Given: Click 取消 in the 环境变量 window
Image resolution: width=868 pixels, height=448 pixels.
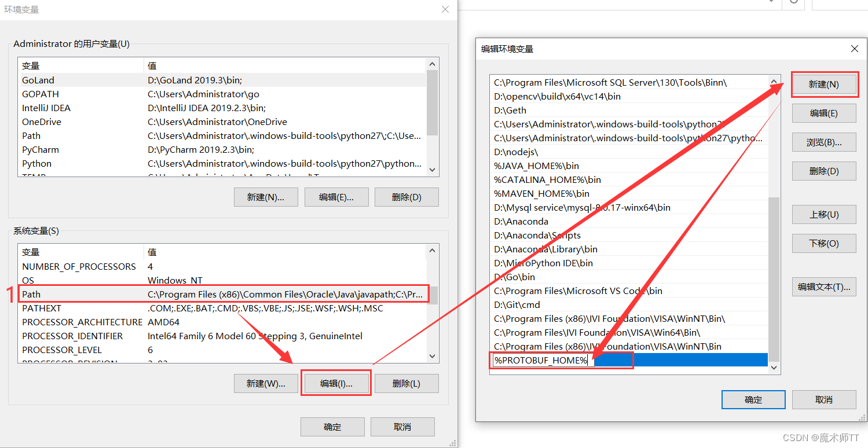Looking at the screenshot, I should point(402,427).
